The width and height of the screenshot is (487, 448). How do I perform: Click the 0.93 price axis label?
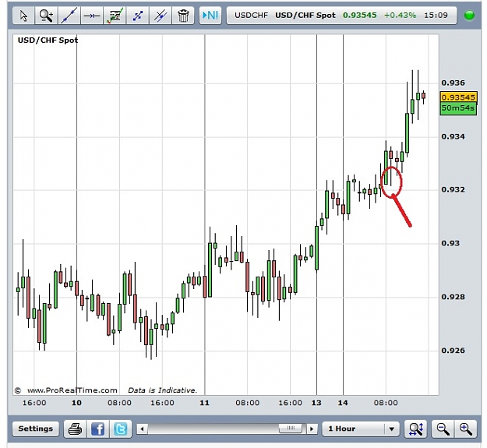coord(450,243)
